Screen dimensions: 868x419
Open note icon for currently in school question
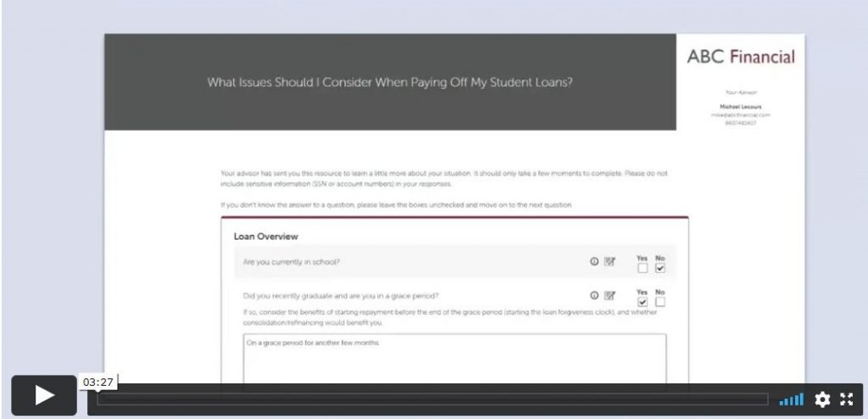pyautogui.click(x=609, y=261)
